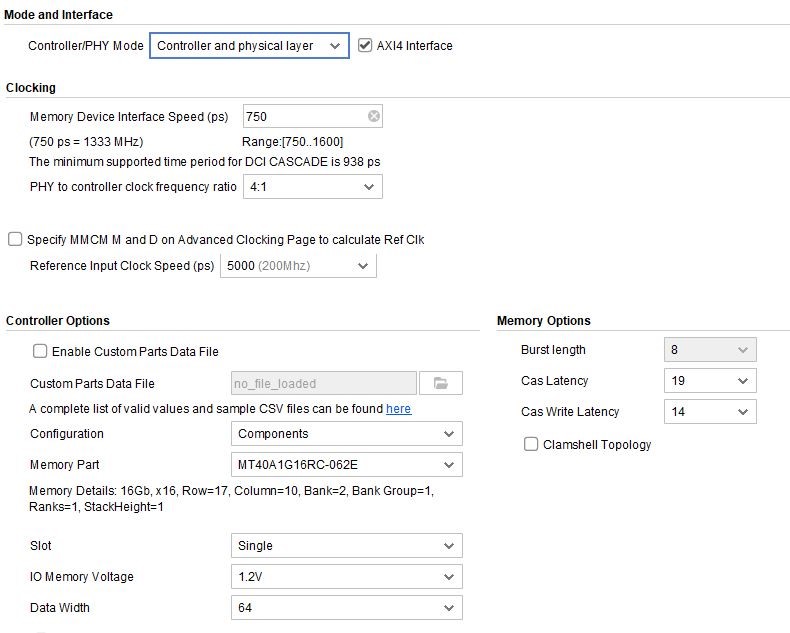Open the 'here' sample CSV link

(x=398, y=409)
